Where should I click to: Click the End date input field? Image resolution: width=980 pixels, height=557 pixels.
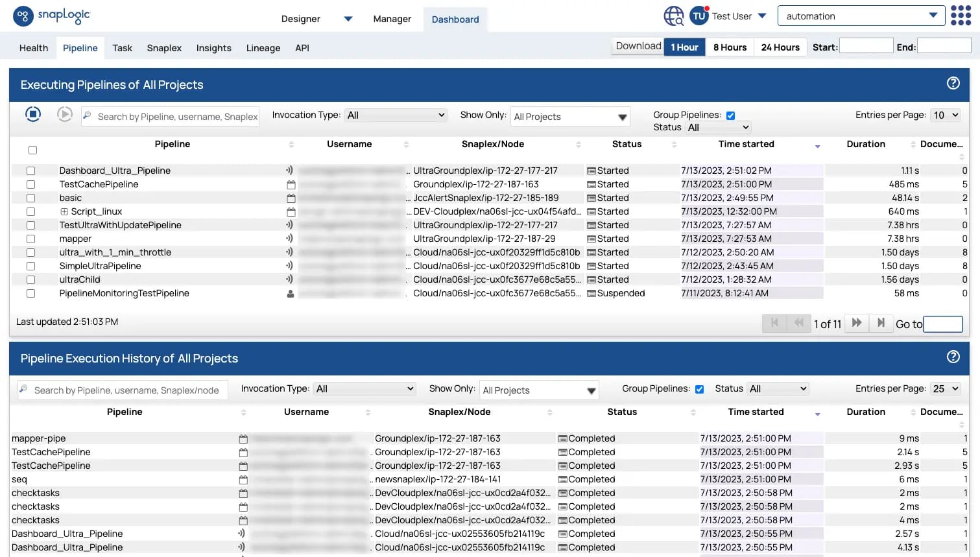tap(944, 45)
